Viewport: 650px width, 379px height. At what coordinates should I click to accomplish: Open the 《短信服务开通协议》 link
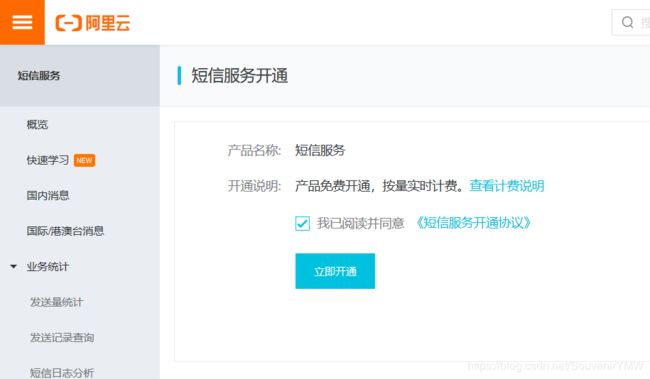[473, 223]
